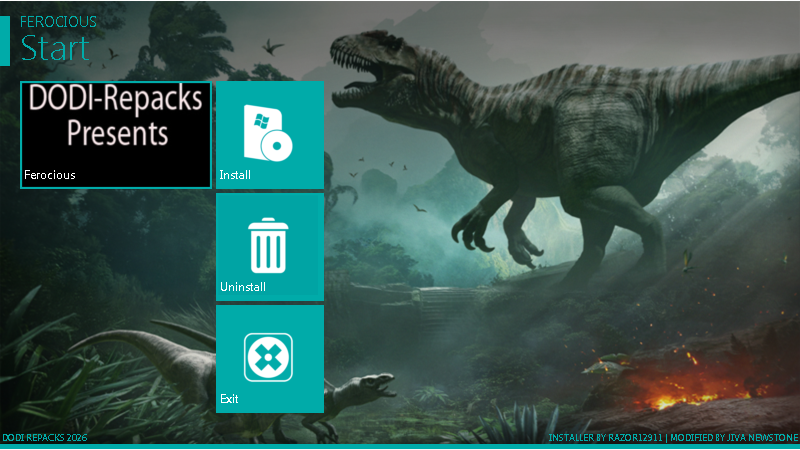The height and width of the screenshot is (450, 800).
Task: Select the DODI-Repacks Presents banner tile
Action: pyautogui.click(x=116, y=135)
